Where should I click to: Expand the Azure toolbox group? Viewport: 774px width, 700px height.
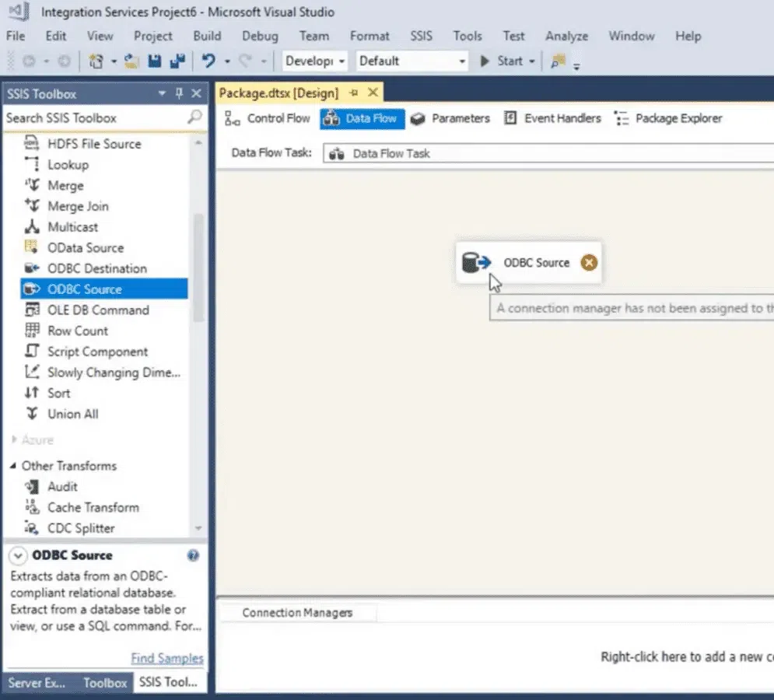14,439
